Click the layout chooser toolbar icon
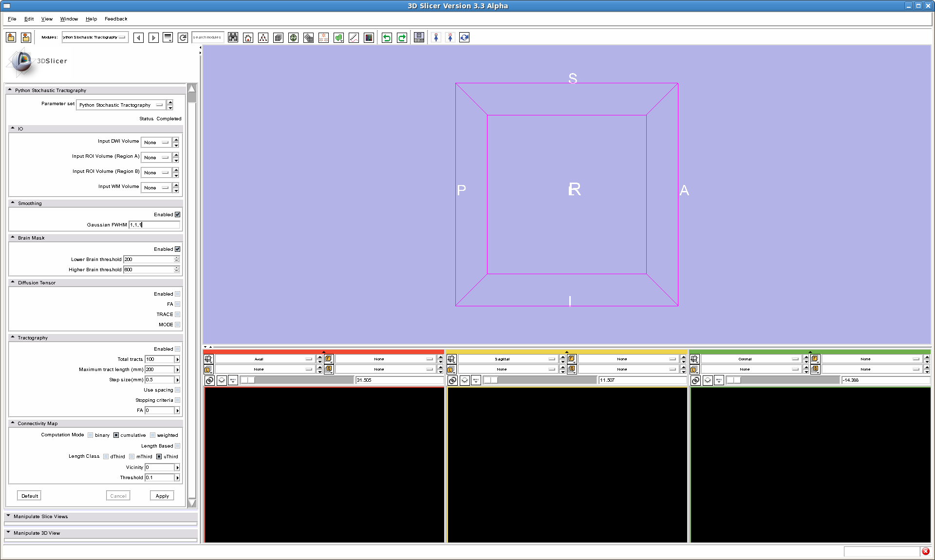This screenshot has width=935, height=560. (x=419, y=37)
